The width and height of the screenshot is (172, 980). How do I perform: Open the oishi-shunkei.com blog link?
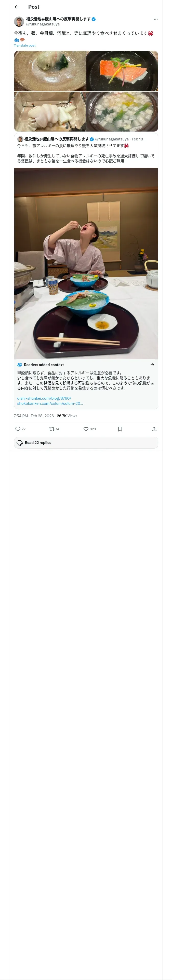click(44, 398)
